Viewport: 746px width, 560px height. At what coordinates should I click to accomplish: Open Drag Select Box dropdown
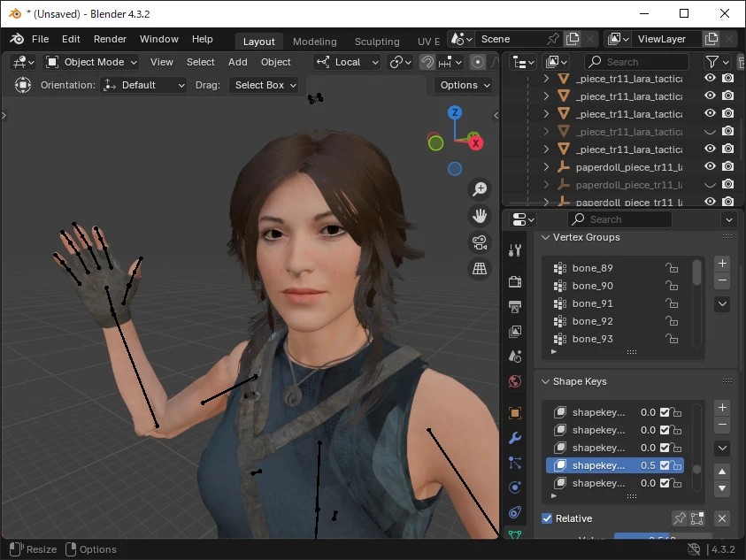point(264,85)
